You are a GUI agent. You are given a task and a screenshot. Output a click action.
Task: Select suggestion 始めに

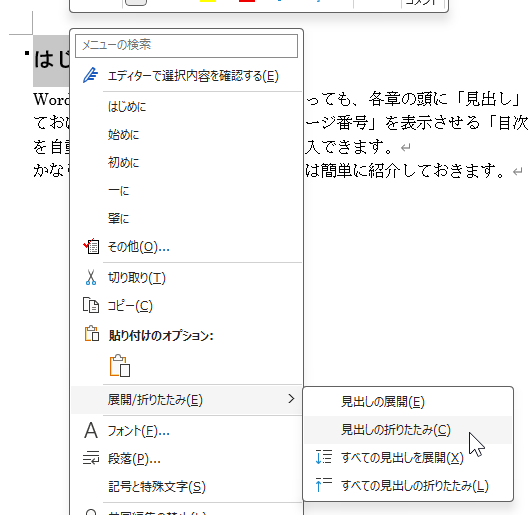click(186, 135)
